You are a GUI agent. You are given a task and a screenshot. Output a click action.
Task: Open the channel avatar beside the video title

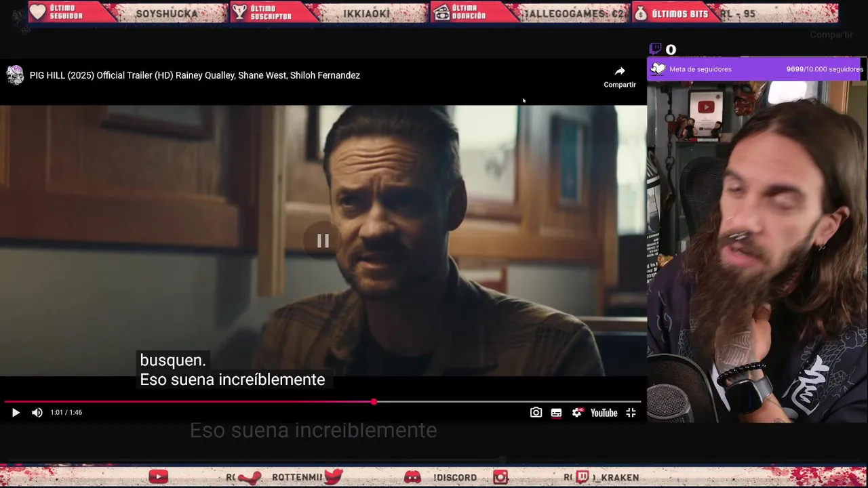tap(15, 75)
